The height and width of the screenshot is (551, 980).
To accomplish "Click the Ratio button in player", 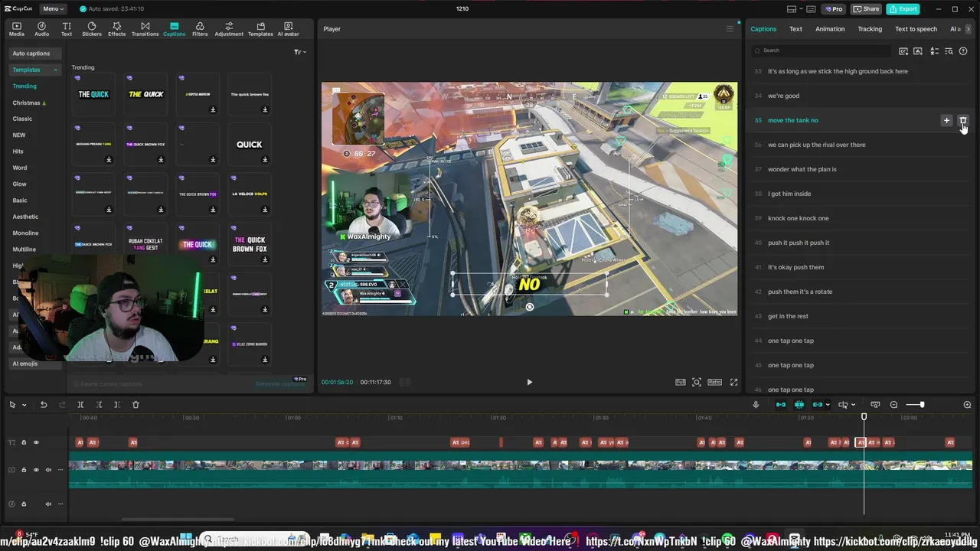I will (x=714, y=382).
